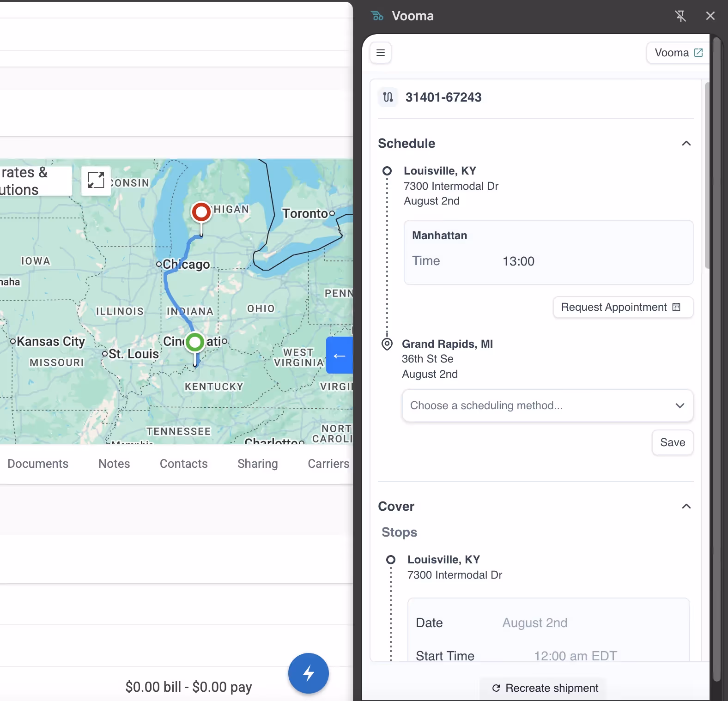Switch to the Notes tab
The height and width of the screenshot is (701, 728).
[114, 464]
